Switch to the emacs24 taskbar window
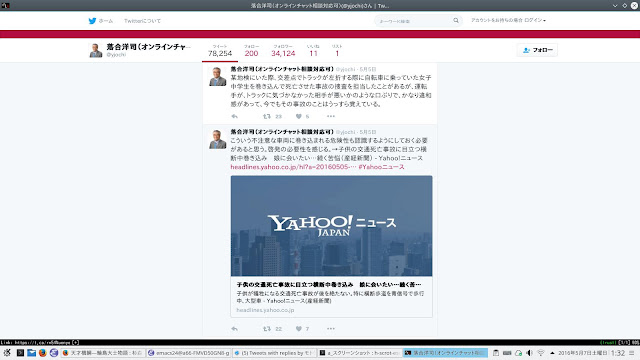The width and height of the screenshot is (640, 360). coord(189,353)
